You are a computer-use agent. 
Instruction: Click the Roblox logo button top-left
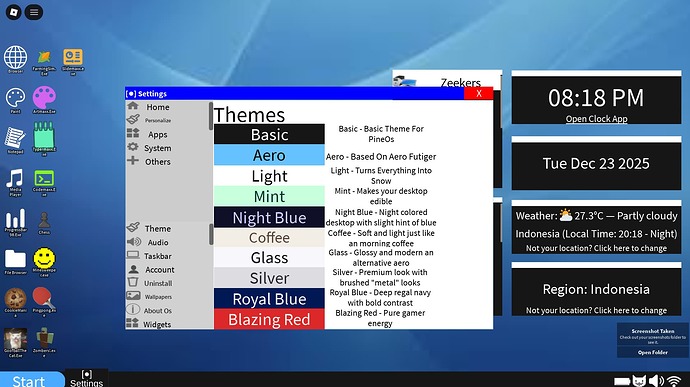click(x=14, y=12)
